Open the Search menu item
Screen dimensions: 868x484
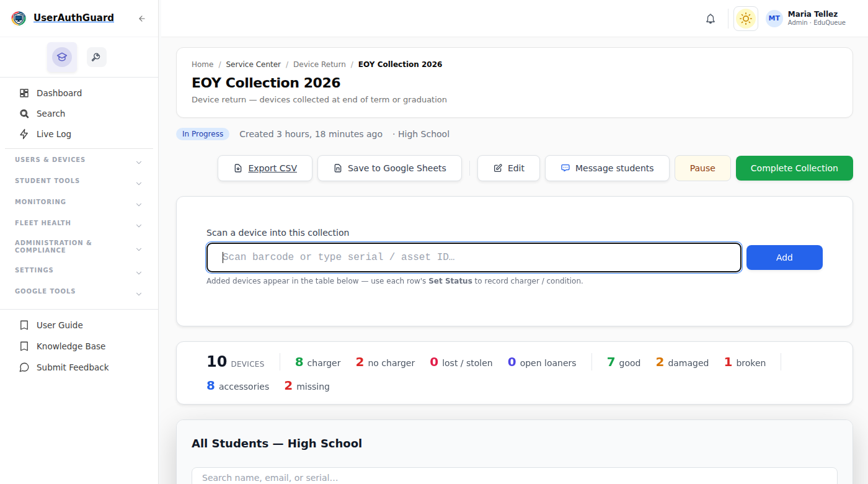79,114
